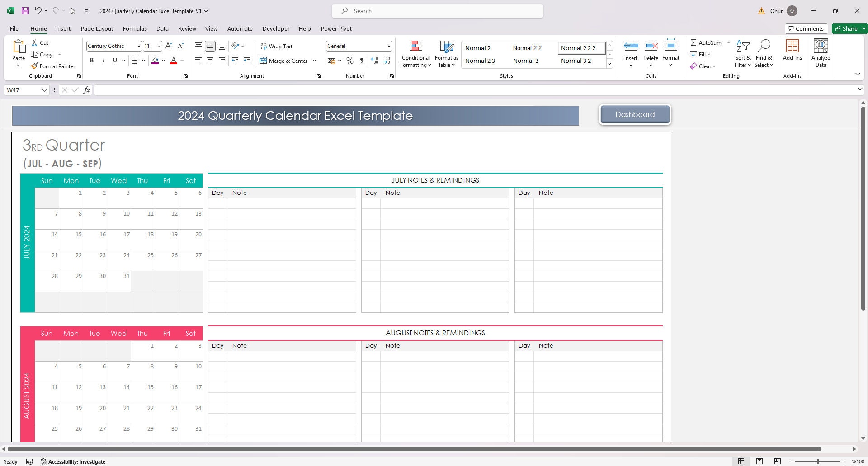
Task: Open the Comments panel
Action: [x=806, y=28]
